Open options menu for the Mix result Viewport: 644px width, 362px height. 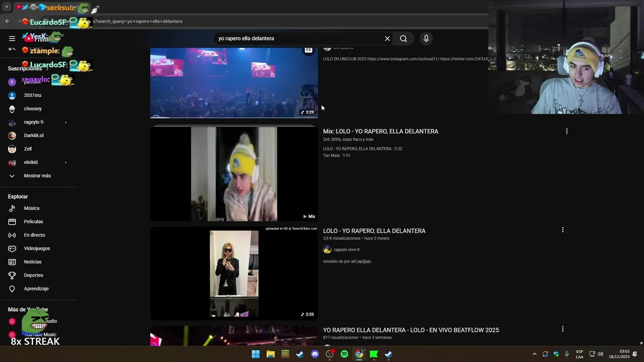tap(567, 131)
